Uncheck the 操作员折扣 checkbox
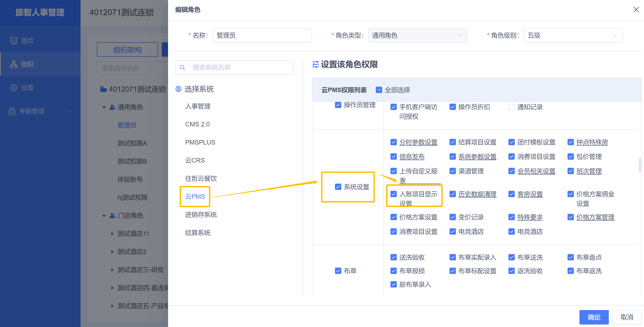The height and width of the screenshot is (327, 644). tap(452, 107)
